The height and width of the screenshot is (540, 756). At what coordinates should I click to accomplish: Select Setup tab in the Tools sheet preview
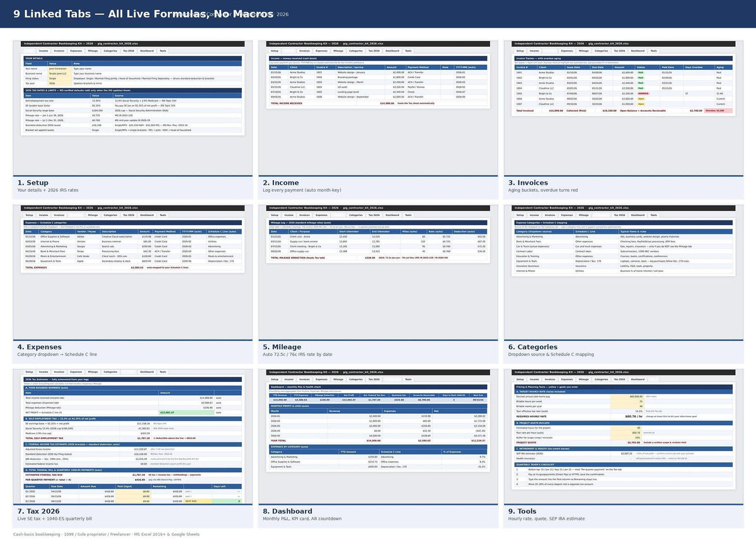point(520,379)
